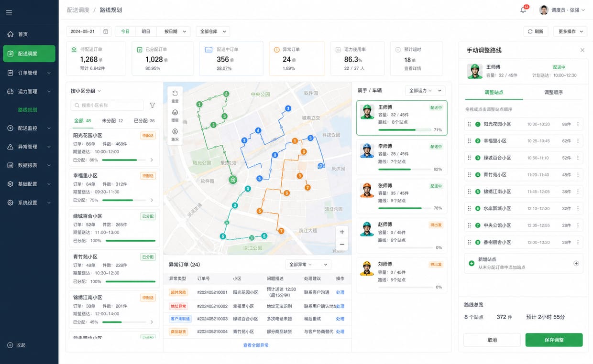Viewport: 593px width, 364px height.
Task: Switch to 调整顺序 tab
Action: pyautogui.click(x=553, y=92)
